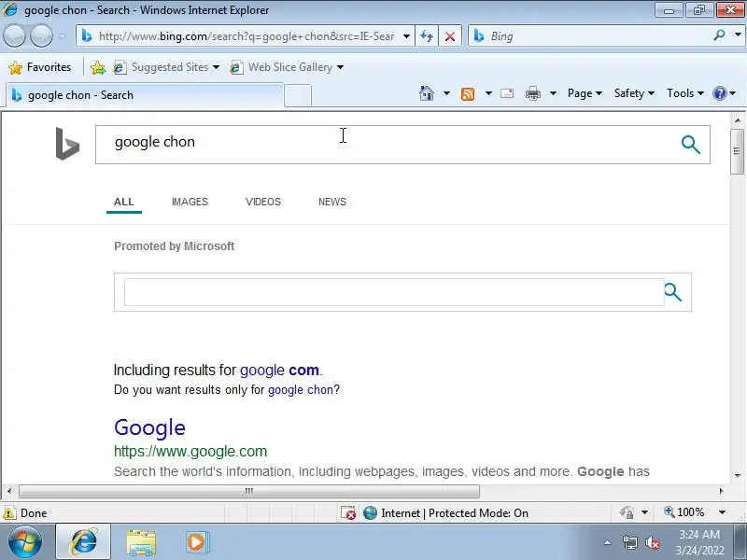Switch to the VIDEOS results tab
The width and height of the screenshot is (747, 560).
coord(263,202)
